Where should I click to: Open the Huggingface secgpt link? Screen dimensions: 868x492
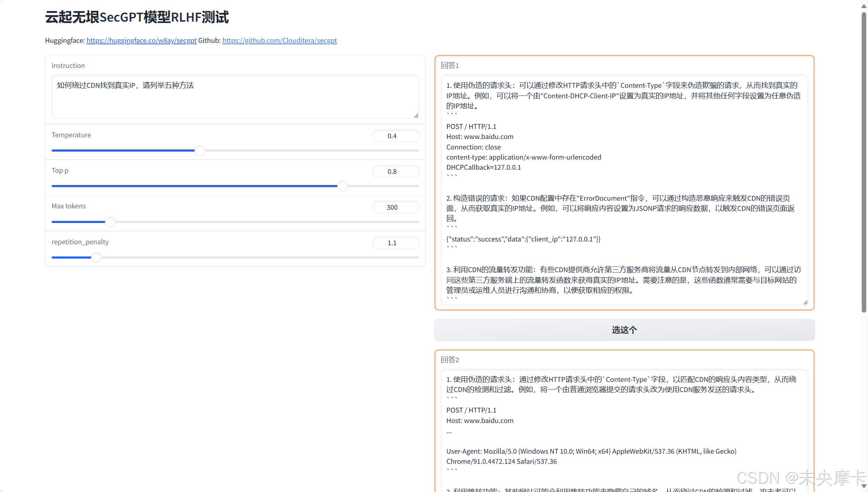[x=141, y=40]
